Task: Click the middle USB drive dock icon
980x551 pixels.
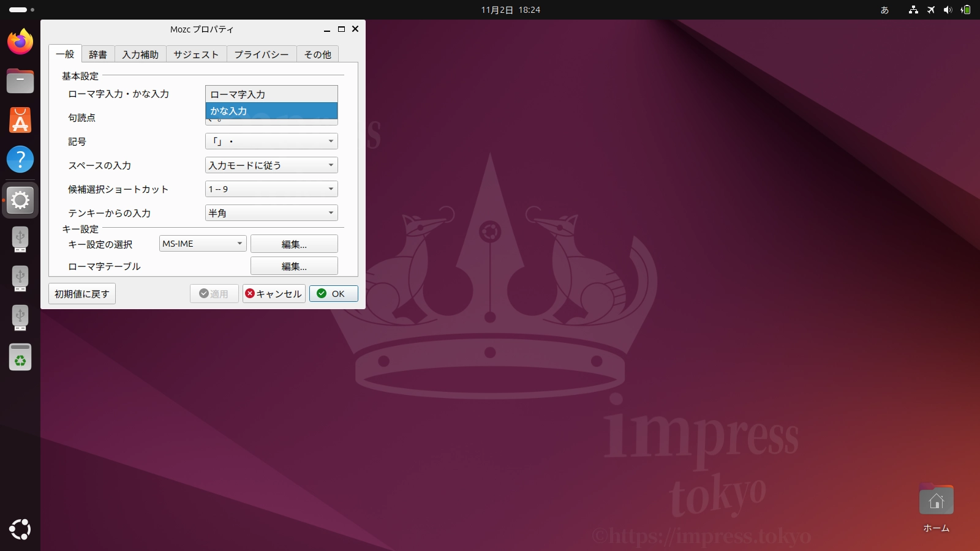Action: coord(20,278)
